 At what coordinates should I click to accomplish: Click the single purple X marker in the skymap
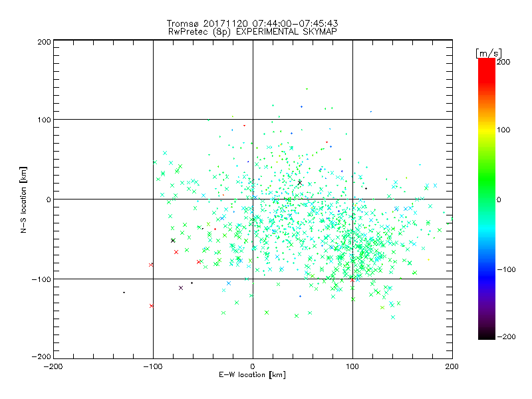coord(181,288)
